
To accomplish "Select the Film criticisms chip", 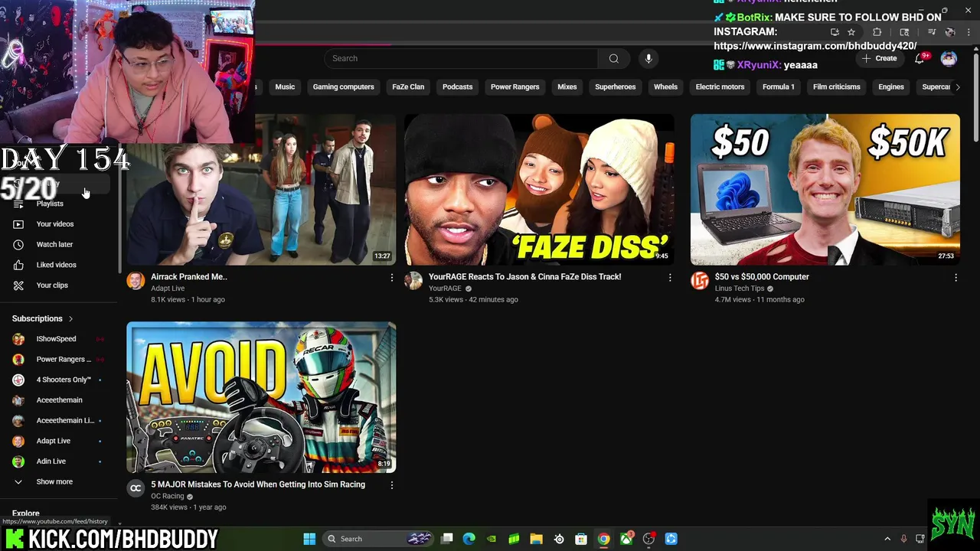I will pyautogui.click(x=837, y=87).
